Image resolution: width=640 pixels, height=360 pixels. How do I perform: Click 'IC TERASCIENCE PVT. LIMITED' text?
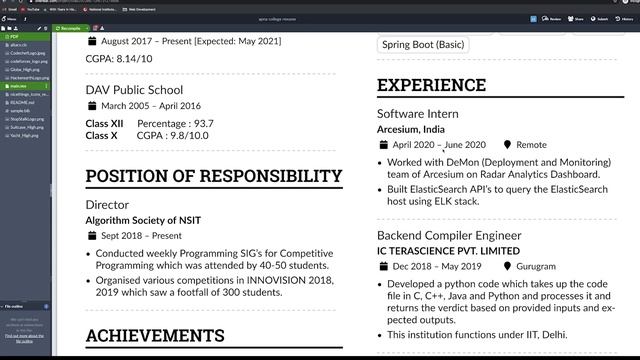[x=448, y=251]
